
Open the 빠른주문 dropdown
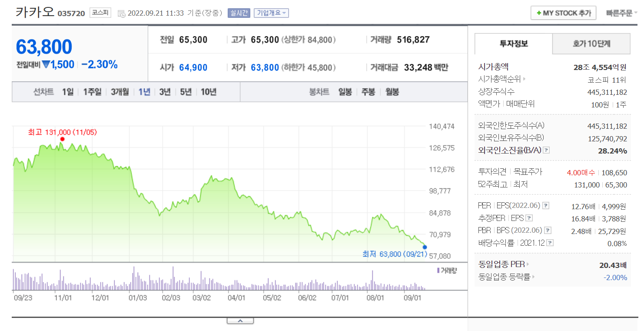[x=622, y=13]
